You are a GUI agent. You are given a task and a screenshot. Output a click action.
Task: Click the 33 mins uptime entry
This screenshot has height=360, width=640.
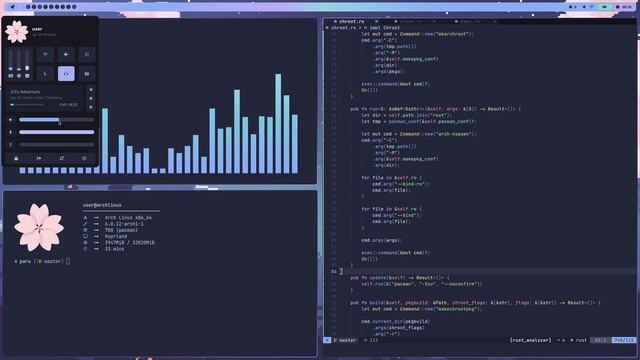pos(115,249)
